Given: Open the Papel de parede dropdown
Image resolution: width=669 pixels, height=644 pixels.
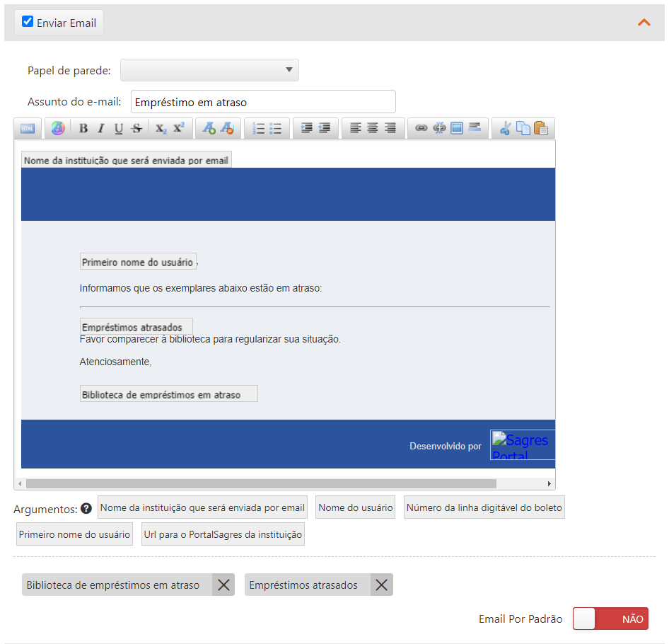Looking at the screenshot, I should pos(209,70).
